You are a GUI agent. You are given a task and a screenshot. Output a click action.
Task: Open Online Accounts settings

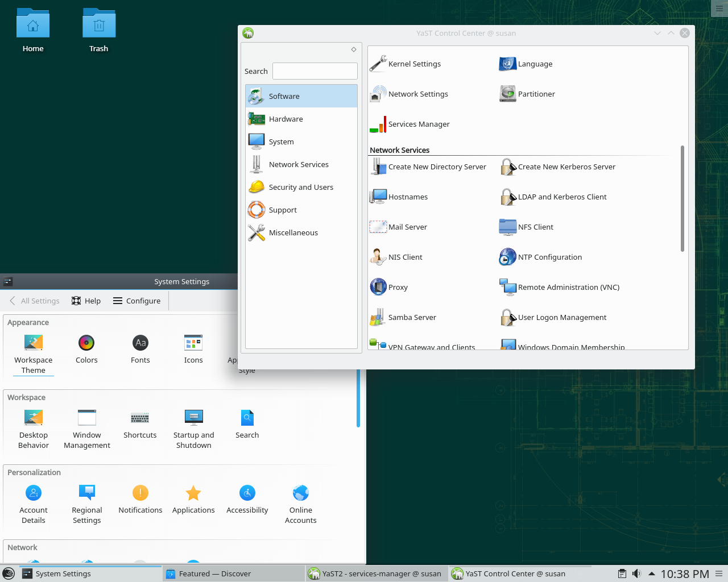[301, 504]
